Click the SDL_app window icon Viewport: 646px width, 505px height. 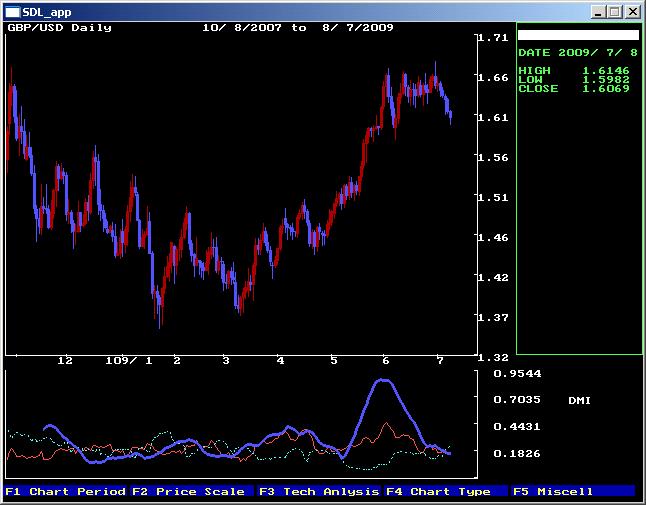pyautogui.click(x=12, y=12)
